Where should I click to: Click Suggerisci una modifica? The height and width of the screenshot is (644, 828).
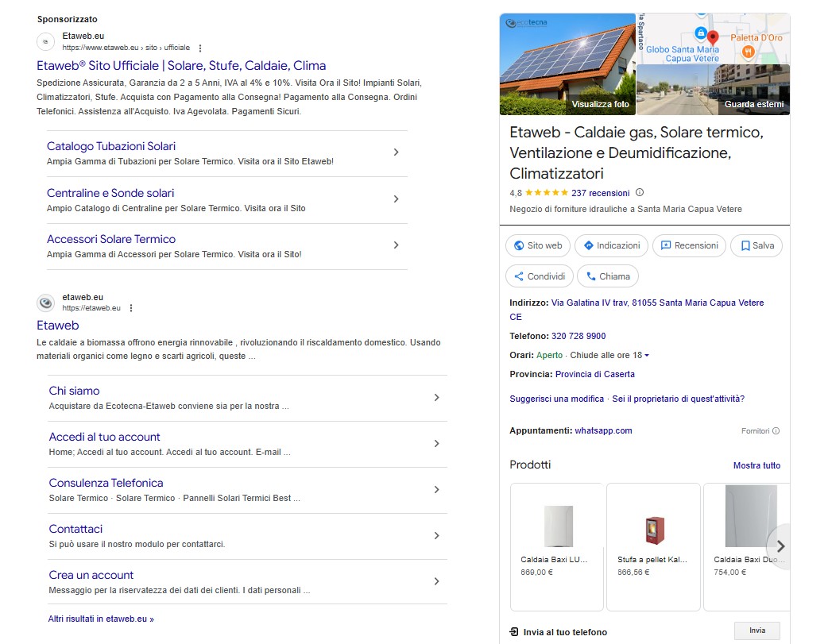[x=556, y=399]
